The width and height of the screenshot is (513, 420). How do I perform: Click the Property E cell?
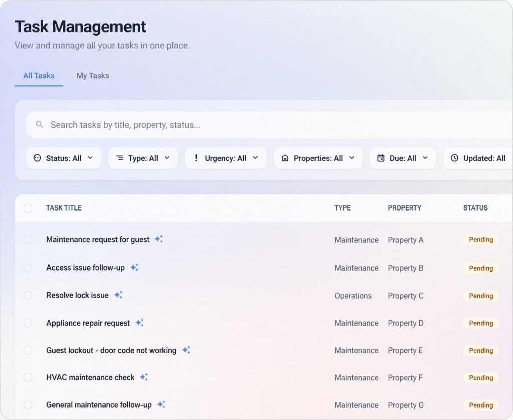(405, 351)
